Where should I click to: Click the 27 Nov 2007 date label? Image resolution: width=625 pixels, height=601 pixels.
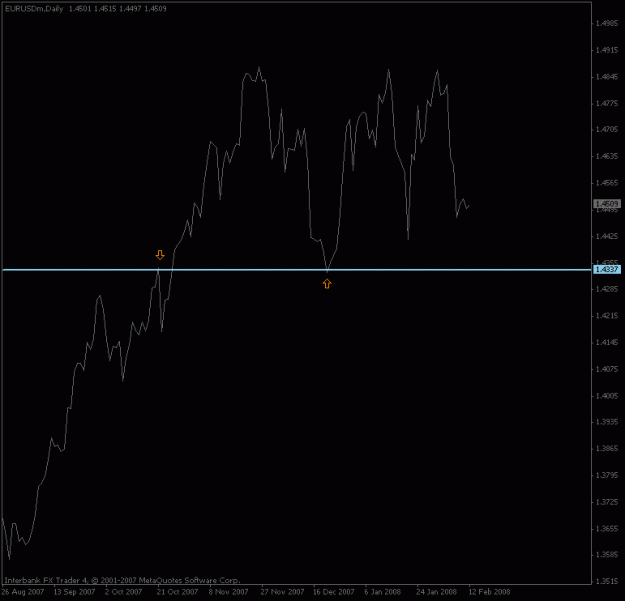point(282,592)
